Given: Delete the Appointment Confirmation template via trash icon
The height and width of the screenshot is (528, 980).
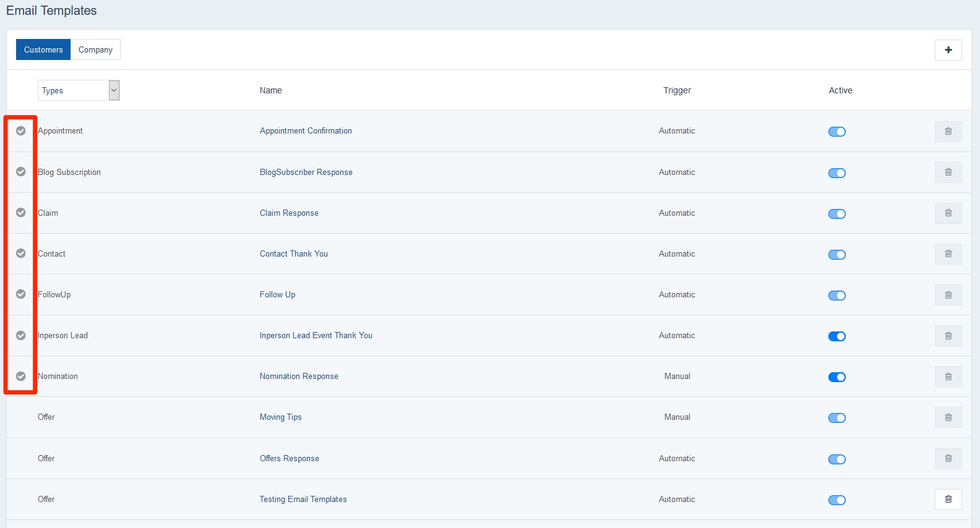Looking at the screenshot, I should pyautogui.click(x=948, y=131).
